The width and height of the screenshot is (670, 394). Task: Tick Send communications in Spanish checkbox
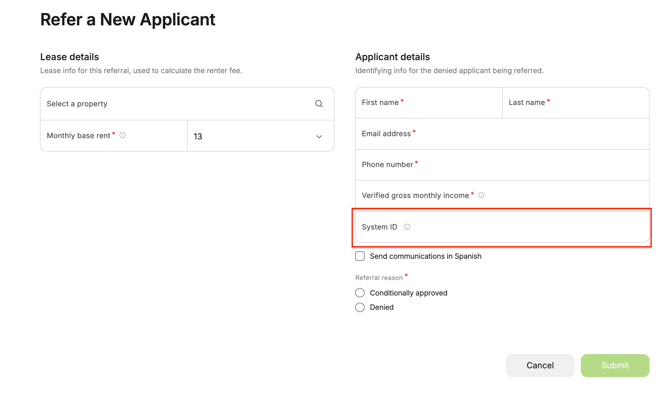(360, 256)
